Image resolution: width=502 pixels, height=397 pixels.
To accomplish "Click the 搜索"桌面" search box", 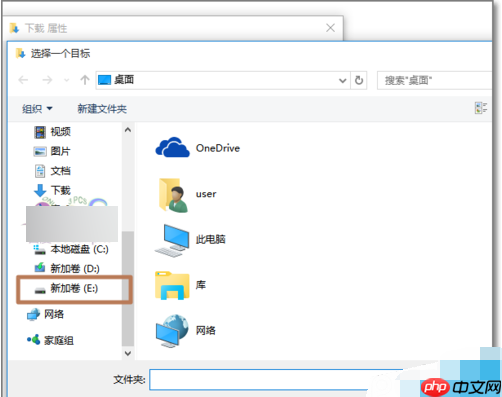I will tap(434, 80).
